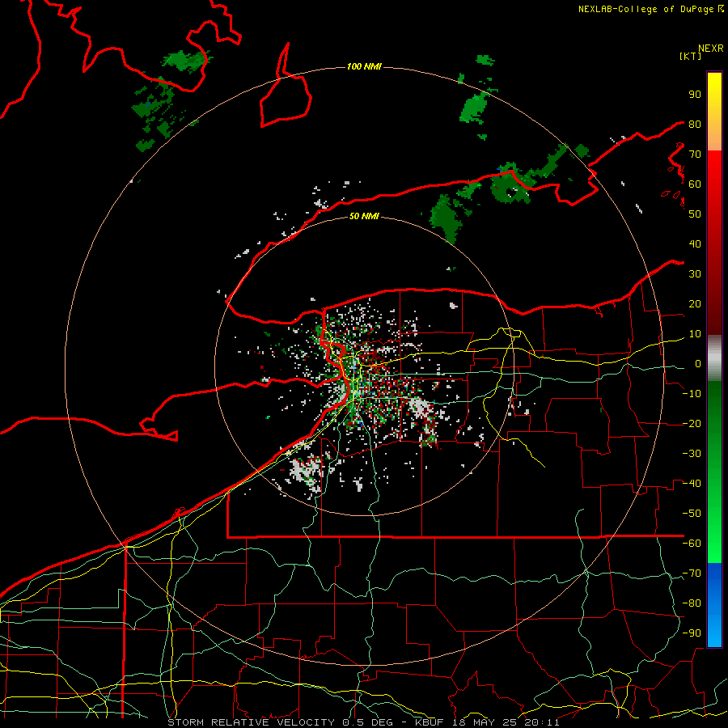The width and height of the screenshot is (728, 728).
Task: Click the 80 value on the velocity scale
Action: [x=695, y=125]
